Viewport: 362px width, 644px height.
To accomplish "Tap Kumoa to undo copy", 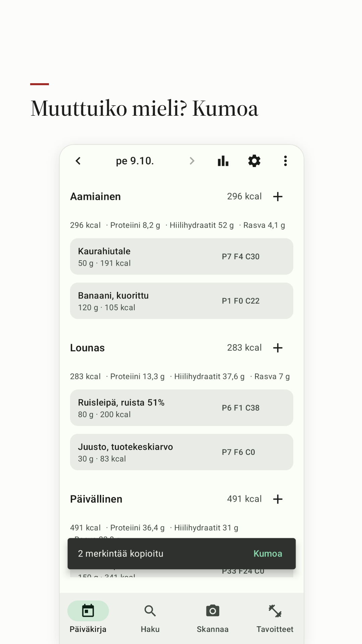I will click(x=268, y=554).
